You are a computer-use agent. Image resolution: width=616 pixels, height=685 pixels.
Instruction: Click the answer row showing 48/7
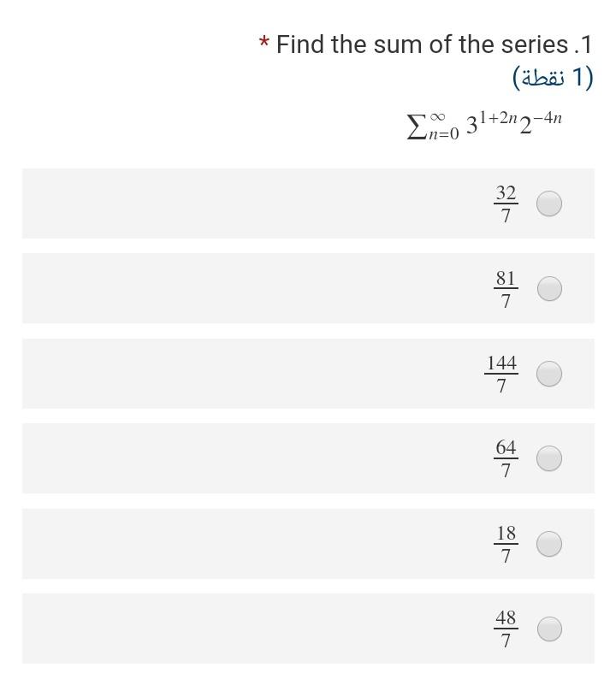click(308, 629)
